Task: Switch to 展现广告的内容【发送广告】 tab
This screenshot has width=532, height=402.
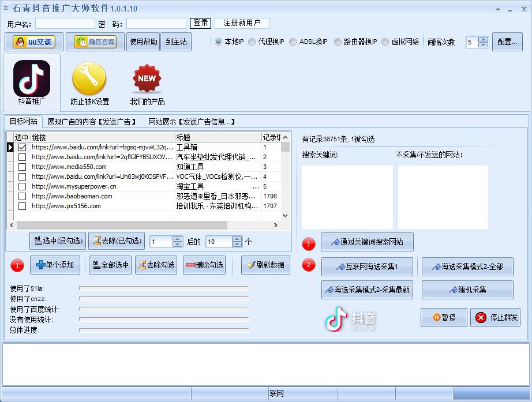Action: pyautogui.click(x=92, y=122)
